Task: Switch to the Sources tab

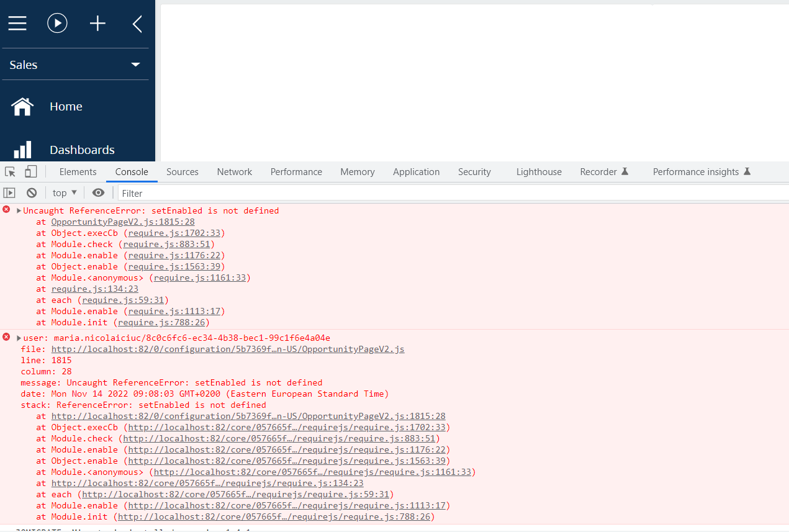Action: (x=182, y=172)
